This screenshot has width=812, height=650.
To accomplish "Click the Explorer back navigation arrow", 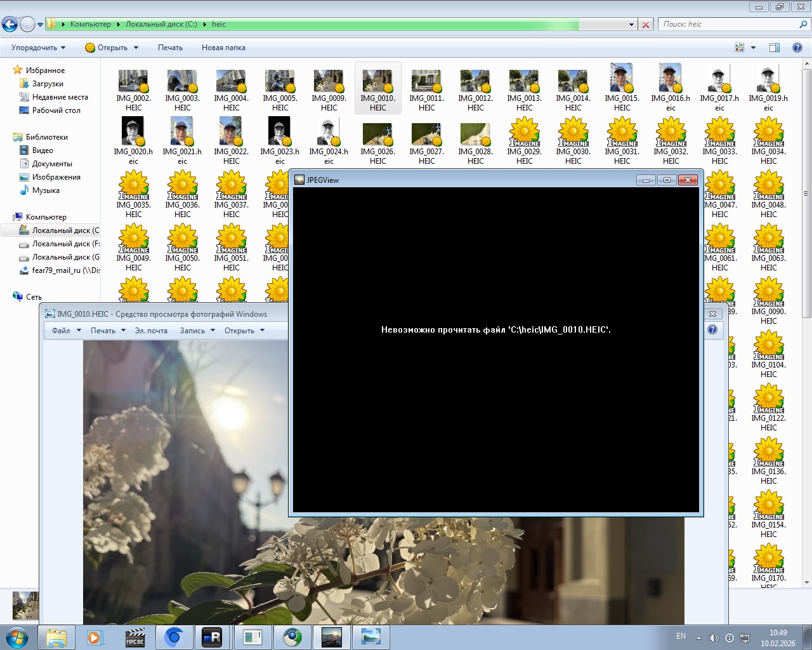I will point(10,25).
